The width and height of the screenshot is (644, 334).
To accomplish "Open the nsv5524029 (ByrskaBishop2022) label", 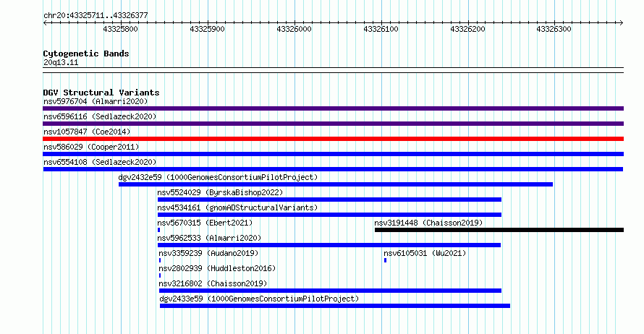I will click(220, 192).
